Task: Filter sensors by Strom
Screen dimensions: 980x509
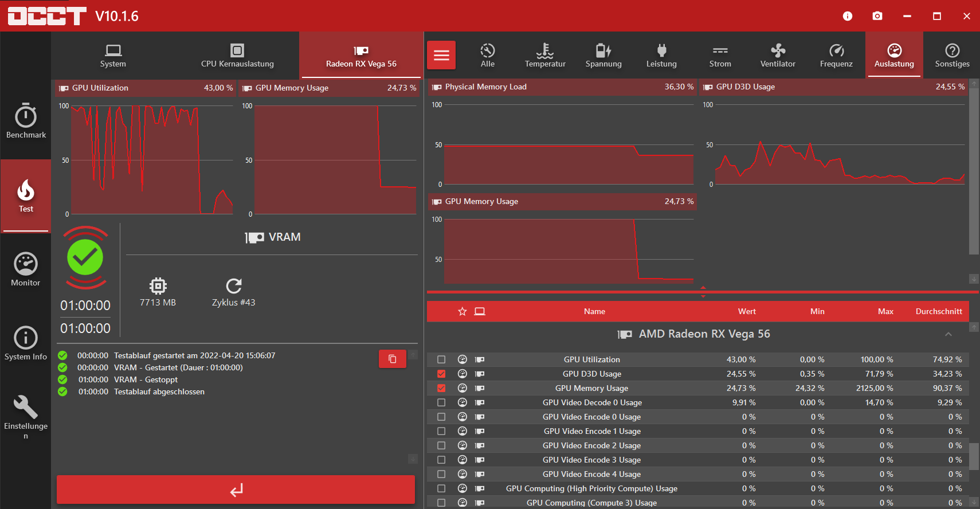Action: coord(720,56)
